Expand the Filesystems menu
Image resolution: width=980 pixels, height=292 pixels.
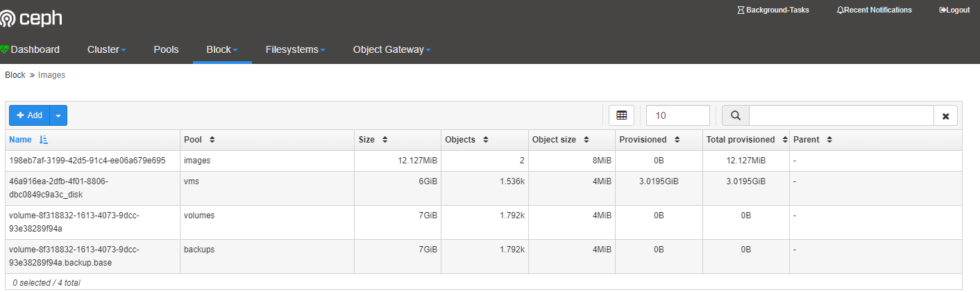point(295,49)
